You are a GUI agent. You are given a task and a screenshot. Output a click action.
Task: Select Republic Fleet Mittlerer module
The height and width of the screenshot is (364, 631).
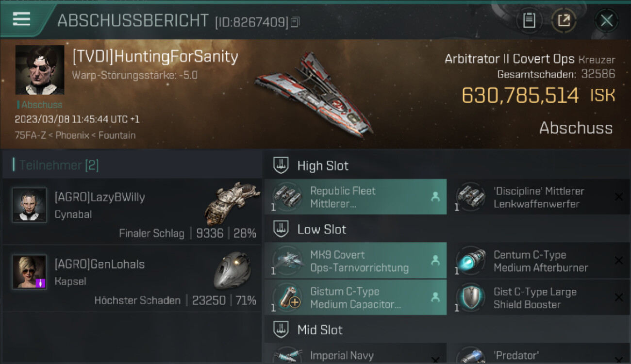point(355,197)
